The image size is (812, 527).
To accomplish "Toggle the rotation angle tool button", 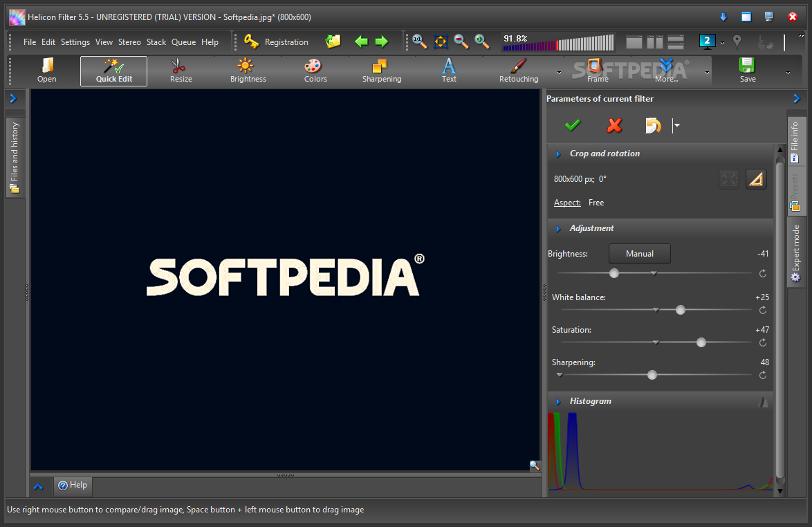I will (756, 180).
